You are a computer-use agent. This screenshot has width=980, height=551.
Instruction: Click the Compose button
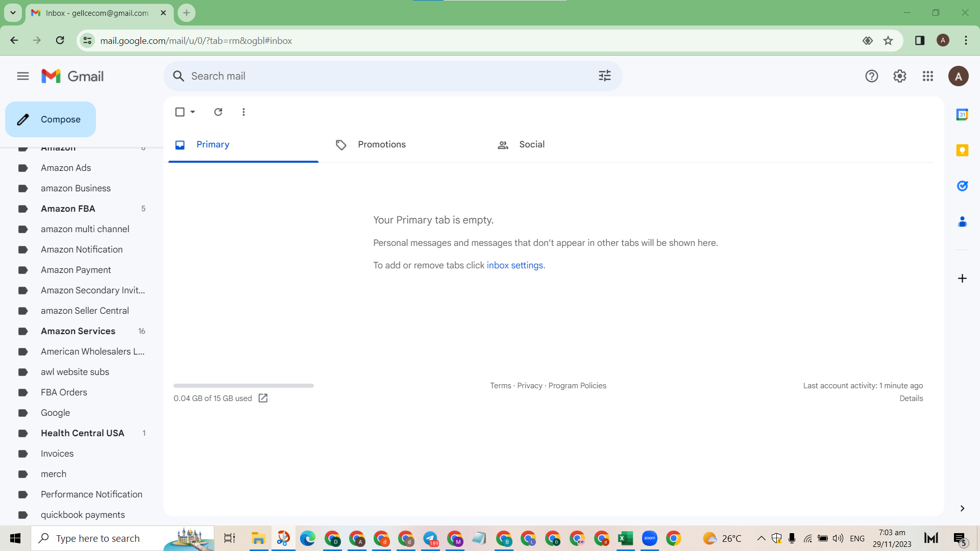(51, 119)
